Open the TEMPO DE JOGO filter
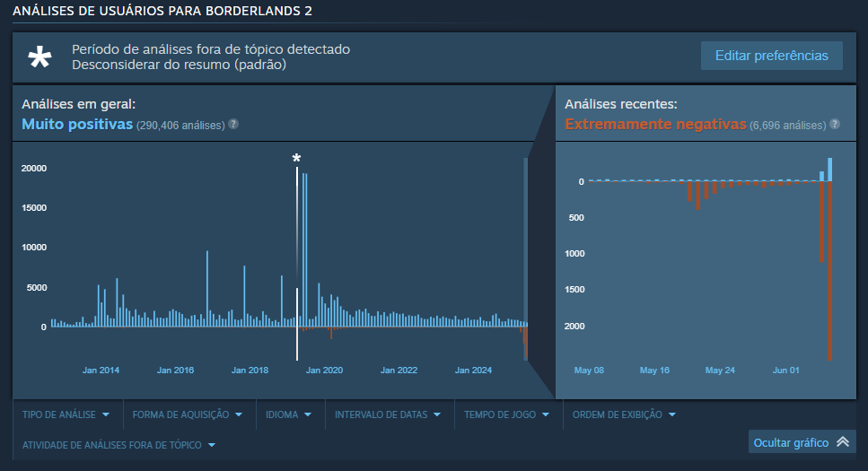The height and width of the screenshot is (471, 868). [x=506, y=414]
